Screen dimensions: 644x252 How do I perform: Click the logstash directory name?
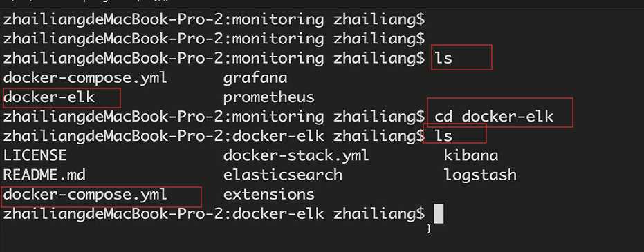[480, 175]
